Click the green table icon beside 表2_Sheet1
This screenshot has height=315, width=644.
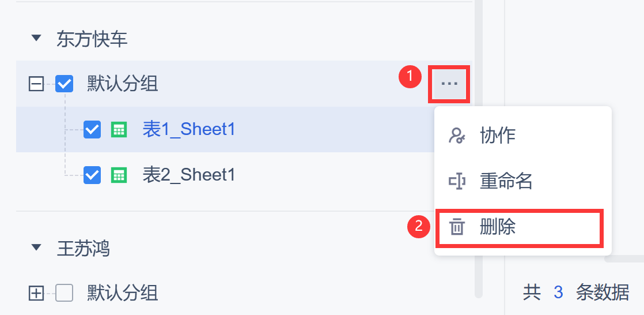tap(119, 175)
